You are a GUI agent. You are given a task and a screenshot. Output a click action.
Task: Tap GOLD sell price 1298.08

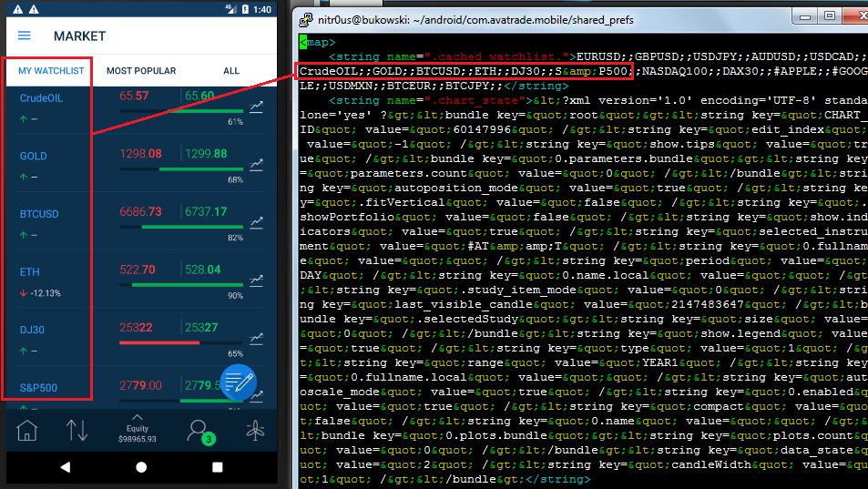(x=140, y=154)
